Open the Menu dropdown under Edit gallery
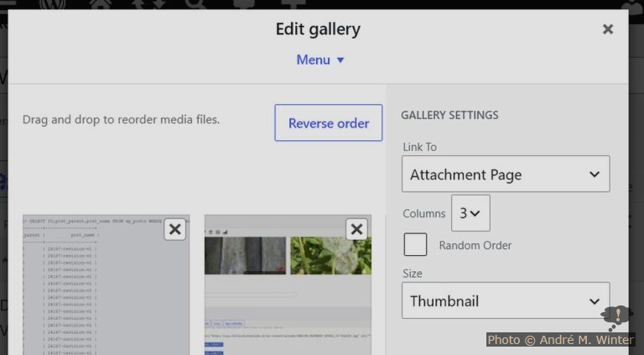The image size is (644, 355). [320, 60]
